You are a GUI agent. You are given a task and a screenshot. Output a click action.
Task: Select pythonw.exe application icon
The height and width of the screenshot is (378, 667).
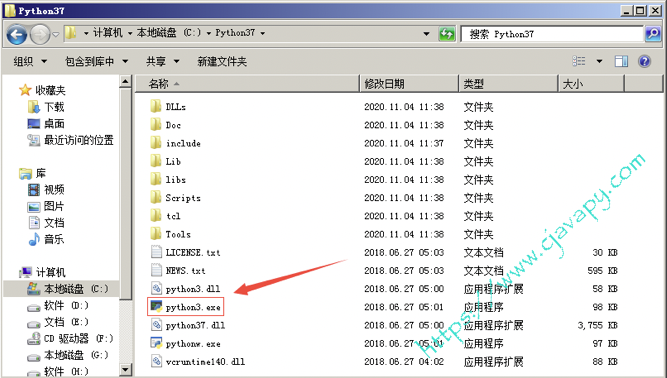tap(156, 344)
